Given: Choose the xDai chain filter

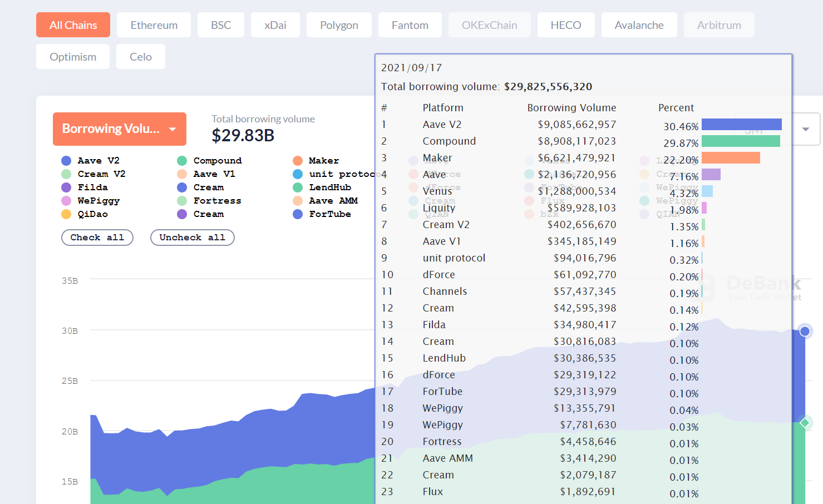Looking at the screenshot, I should coord(275,25).
